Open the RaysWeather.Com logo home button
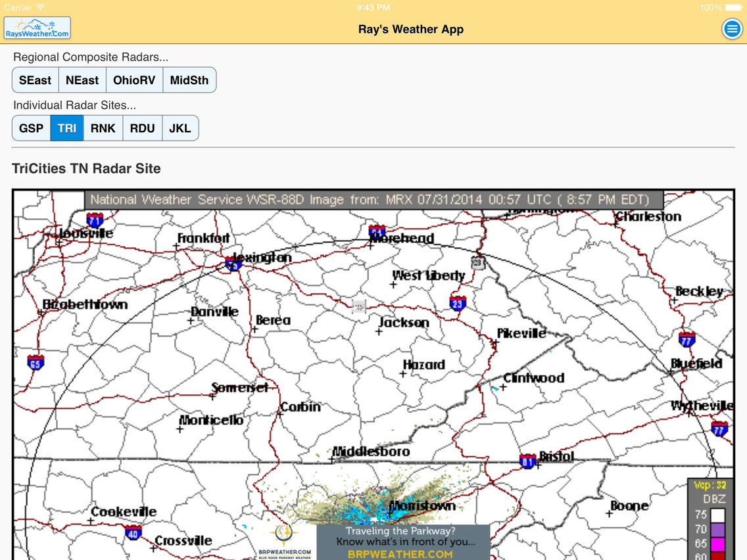Viewport: 747px width, 560px height. (x=37, y=28)
